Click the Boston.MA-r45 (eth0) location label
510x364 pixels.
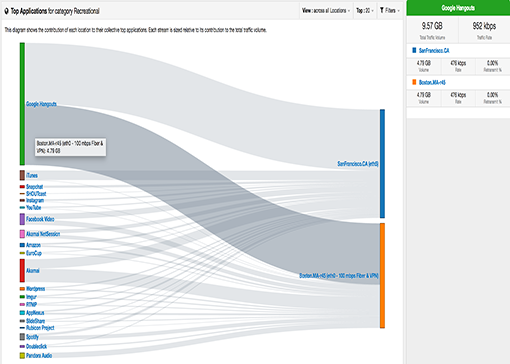(x=339, y=276)
